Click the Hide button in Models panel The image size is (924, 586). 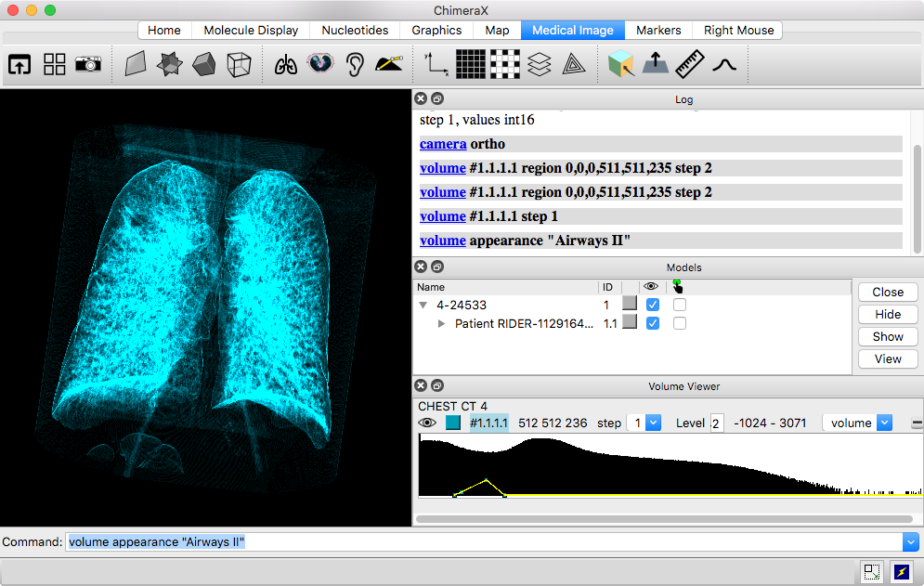click(x=887, y=314)
